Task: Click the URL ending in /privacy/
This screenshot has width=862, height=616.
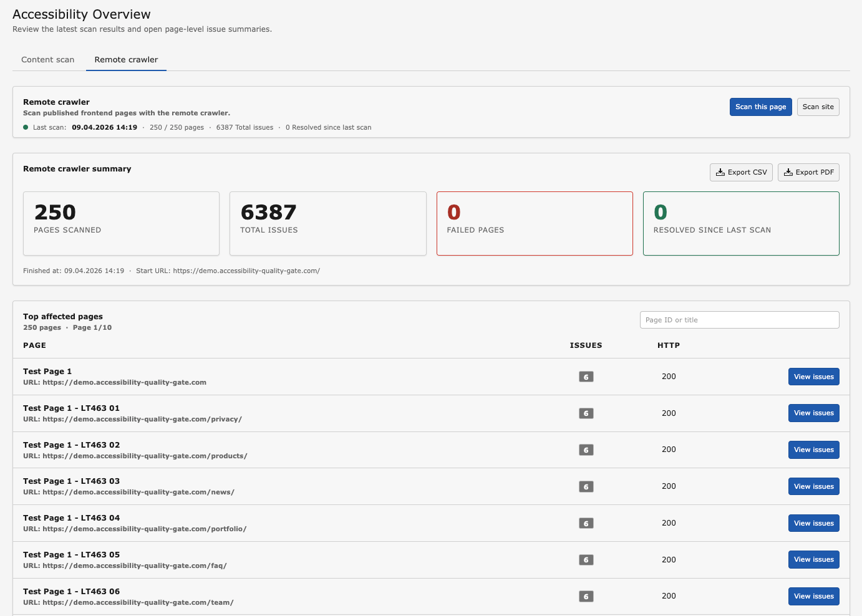Action: click(132, 420)
